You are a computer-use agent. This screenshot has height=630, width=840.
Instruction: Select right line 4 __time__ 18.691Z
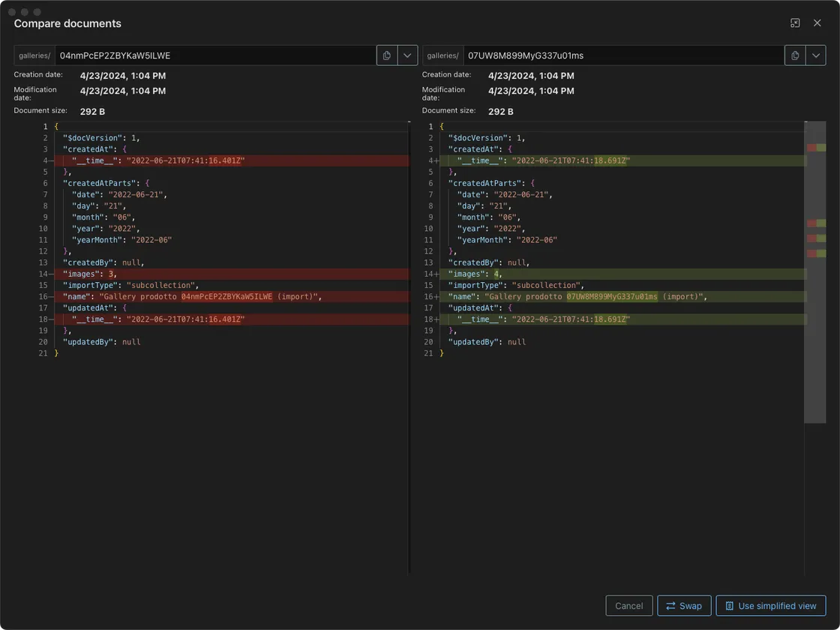click(622, 160)
